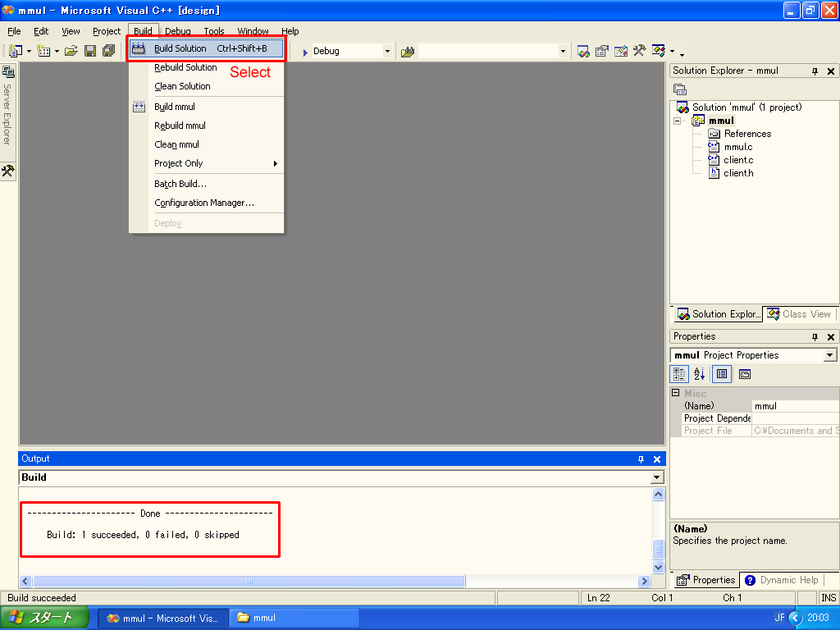The height and width of the screenshot is (630, 840).
Task: Click the Output horizontal scrollbar thumb
Action: click(249, 582)
